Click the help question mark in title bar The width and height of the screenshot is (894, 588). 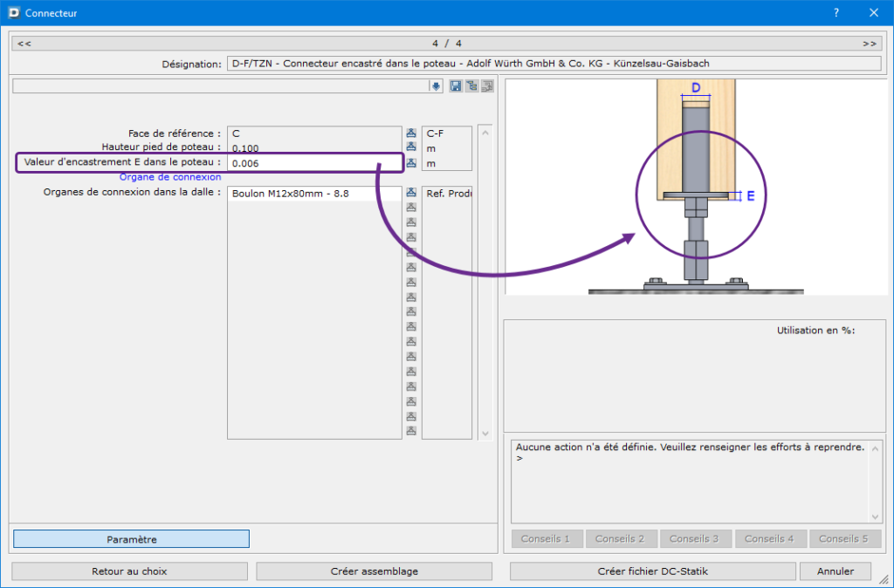coord(836,12)
